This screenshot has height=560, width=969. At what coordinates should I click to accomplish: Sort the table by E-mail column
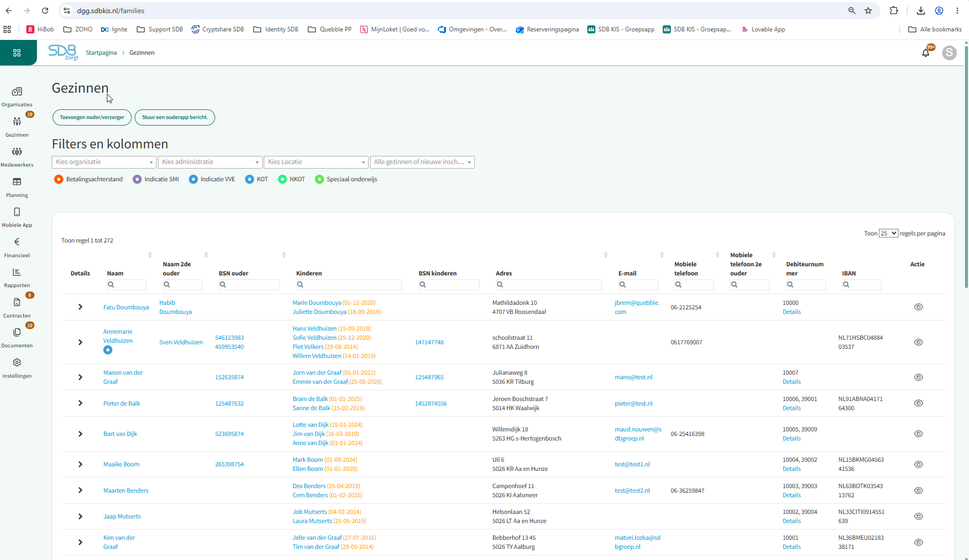tap(662, 255)
